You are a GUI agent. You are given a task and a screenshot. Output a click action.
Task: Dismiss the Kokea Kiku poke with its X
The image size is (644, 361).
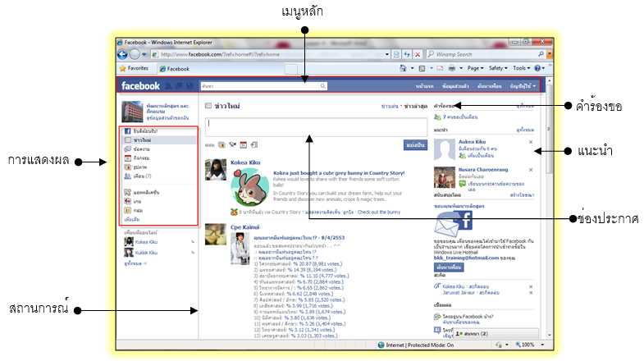(x=531, y=286)
